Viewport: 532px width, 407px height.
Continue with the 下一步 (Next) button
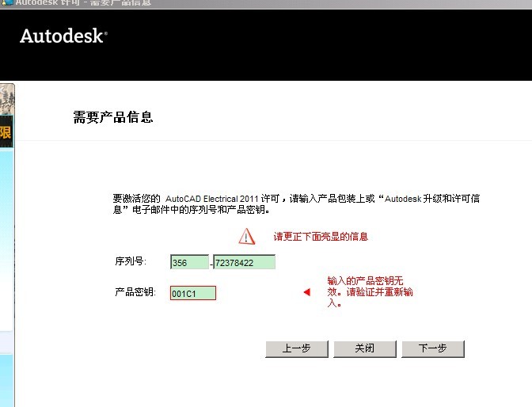point(432,348)
